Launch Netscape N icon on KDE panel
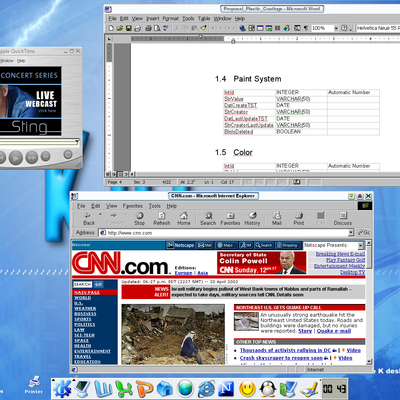This screenshot has width=400, height=400. [x=226, y=389]
